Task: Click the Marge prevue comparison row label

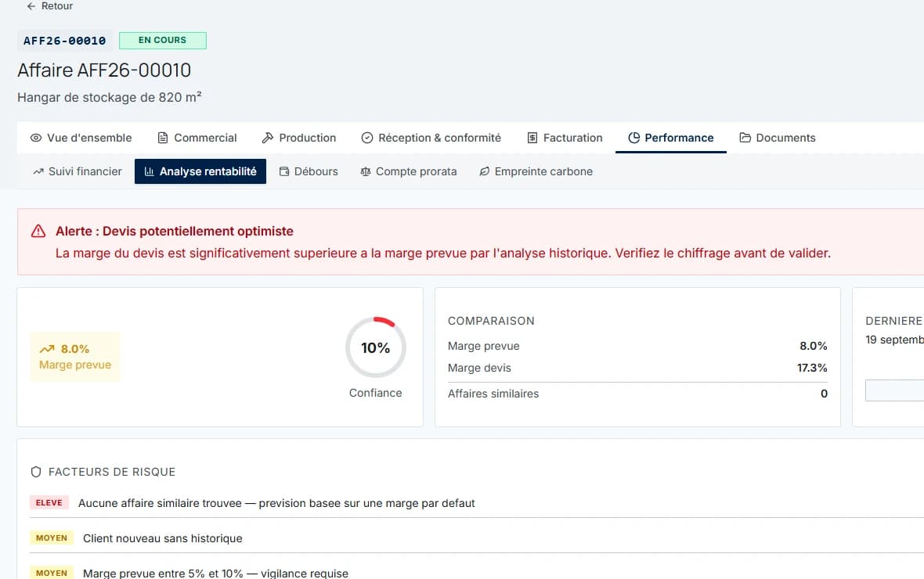Action: 484,346
